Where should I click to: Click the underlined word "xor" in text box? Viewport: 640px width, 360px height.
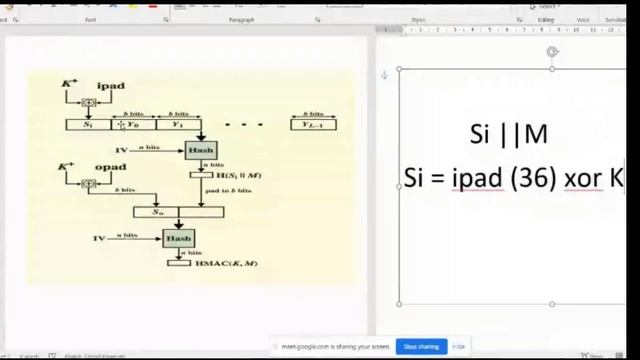click(x=584, y=179)
